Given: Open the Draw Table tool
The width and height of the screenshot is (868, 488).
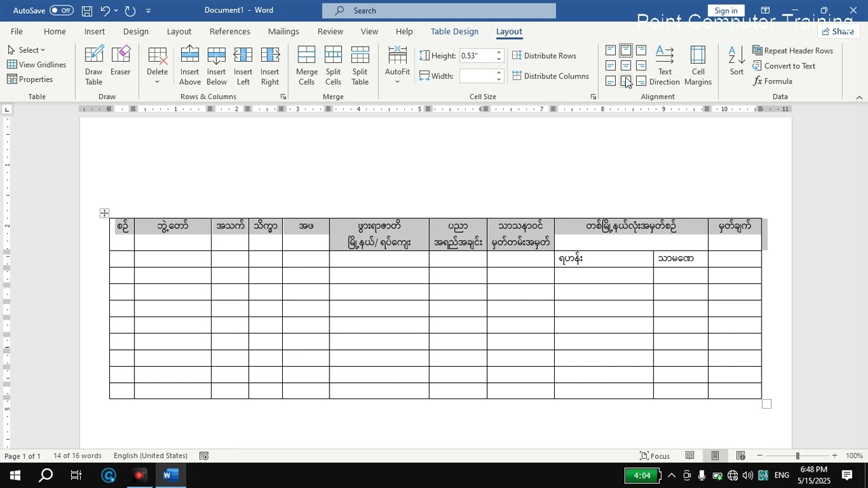Looking at the screenshot, I should 94,66.
